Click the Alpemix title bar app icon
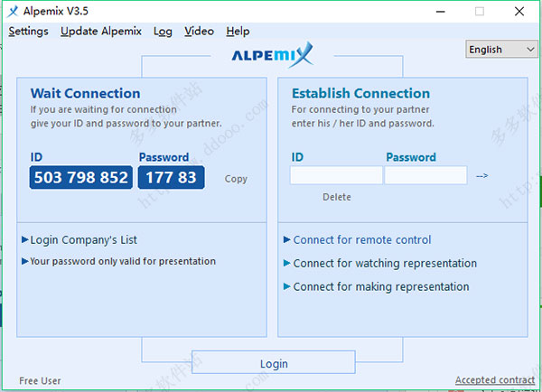This screenshot has height=392, width=542. (x=13, y=12)
